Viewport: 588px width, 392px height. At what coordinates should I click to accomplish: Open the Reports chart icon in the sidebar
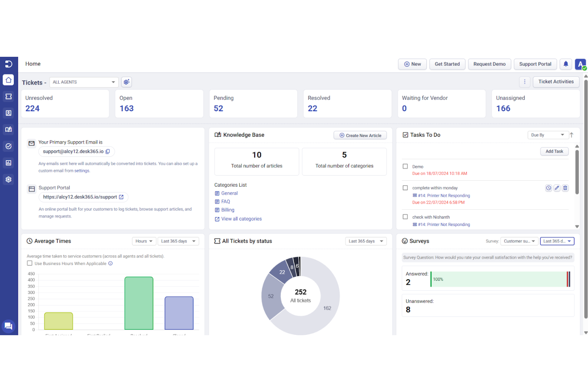pyautogui.click(x=8, y=162)
